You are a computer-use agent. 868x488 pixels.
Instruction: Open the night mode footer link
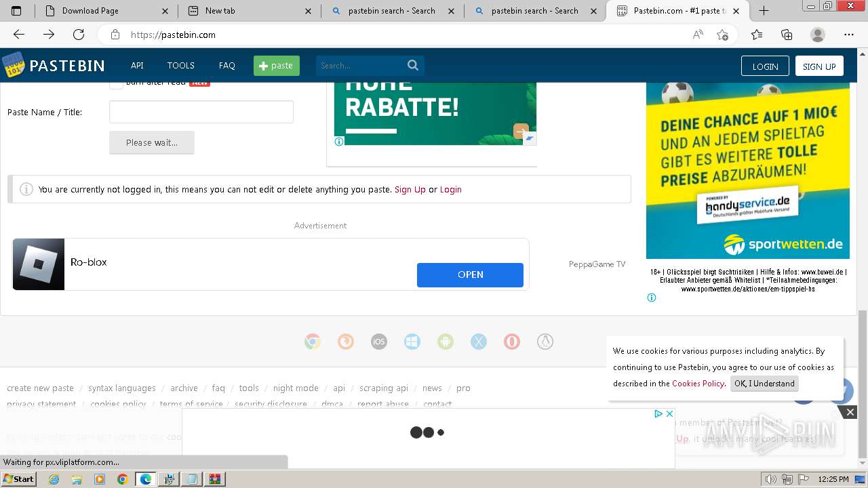(x=296, y=388)
